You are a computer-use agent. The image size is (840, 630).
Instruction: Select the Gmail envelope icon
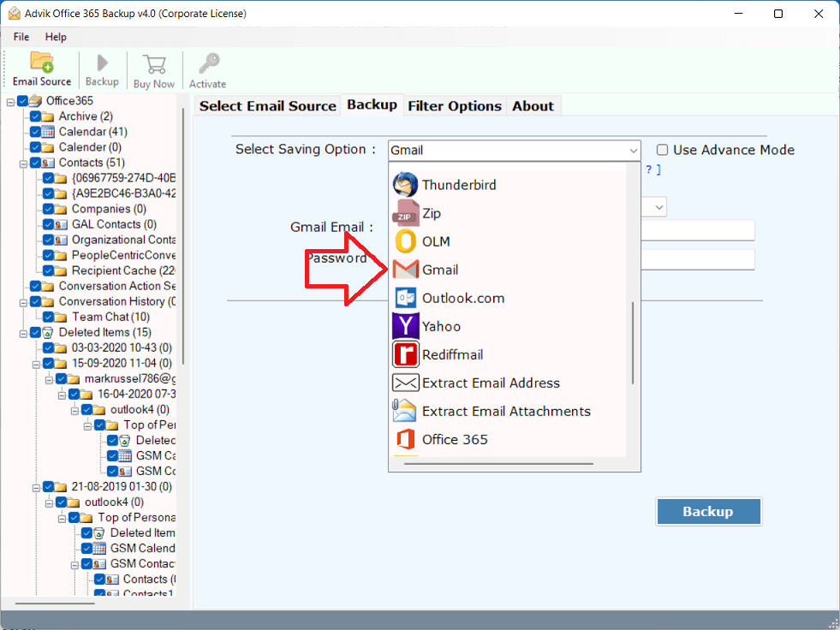[x=405, y=270]
